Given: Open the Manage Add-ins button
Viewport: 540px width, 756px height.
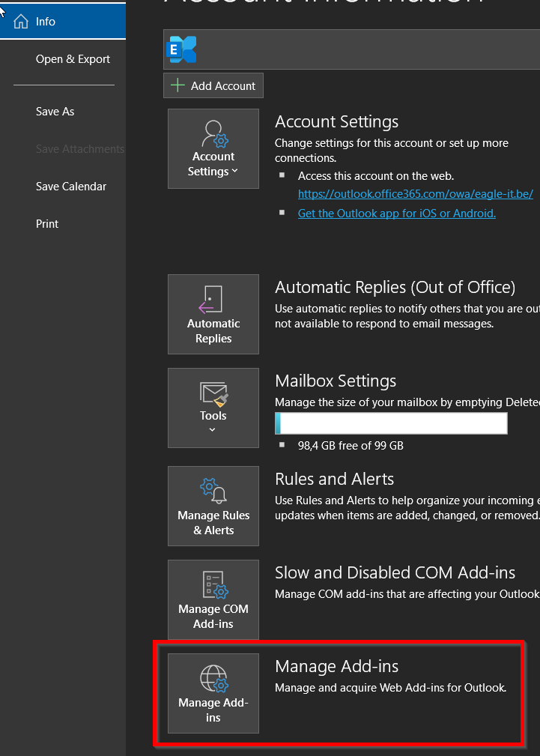Looking at the screenshot, I should point(213,693).
